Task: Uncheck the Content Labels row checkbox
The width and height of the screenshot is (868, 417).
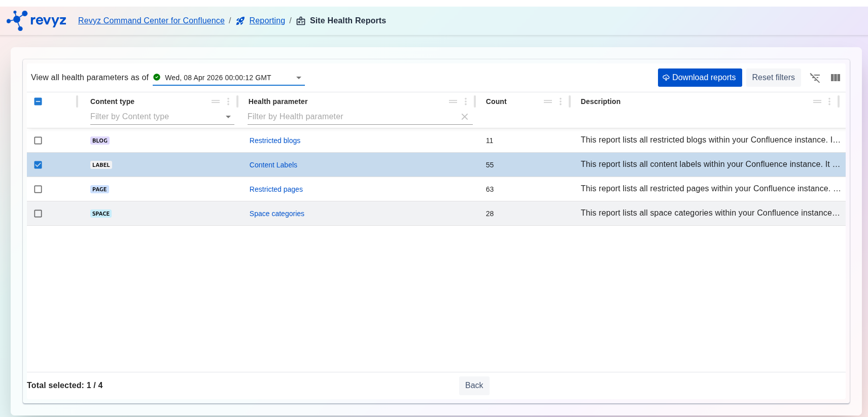Action: 38,165
